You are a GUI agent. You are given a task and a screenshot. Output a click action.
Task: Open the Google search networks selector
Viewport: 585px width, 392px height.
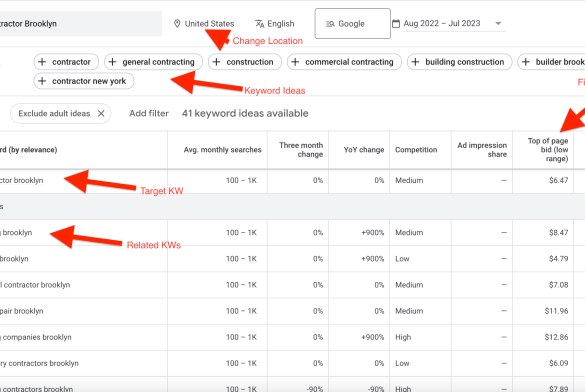353,23
